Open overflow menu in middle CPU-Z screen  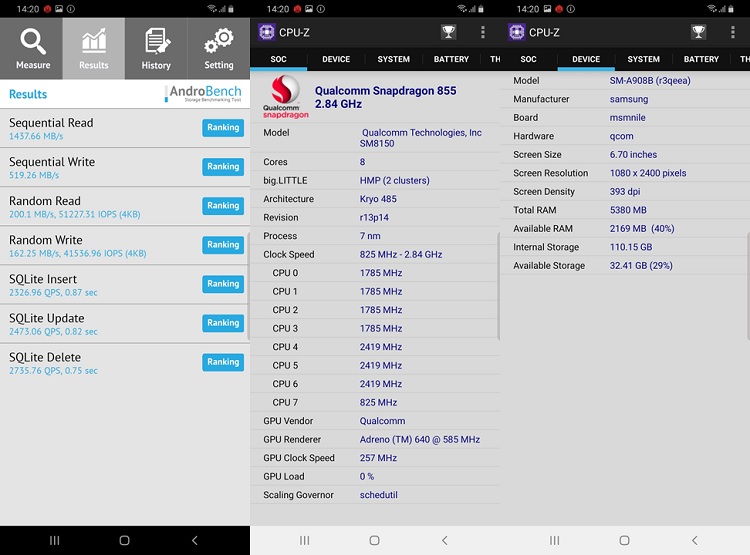click(x=483, y=32)
